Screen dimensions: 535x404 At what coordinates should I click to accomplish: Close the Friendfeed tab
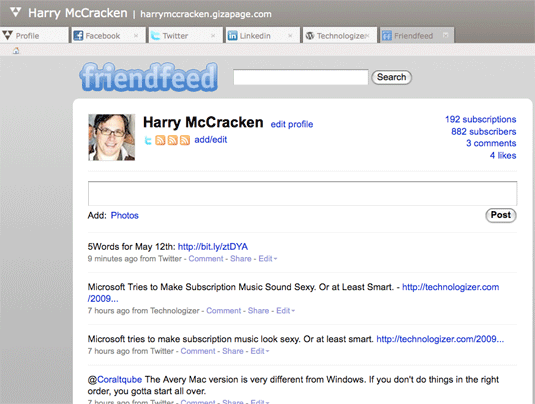pos(445,35)
